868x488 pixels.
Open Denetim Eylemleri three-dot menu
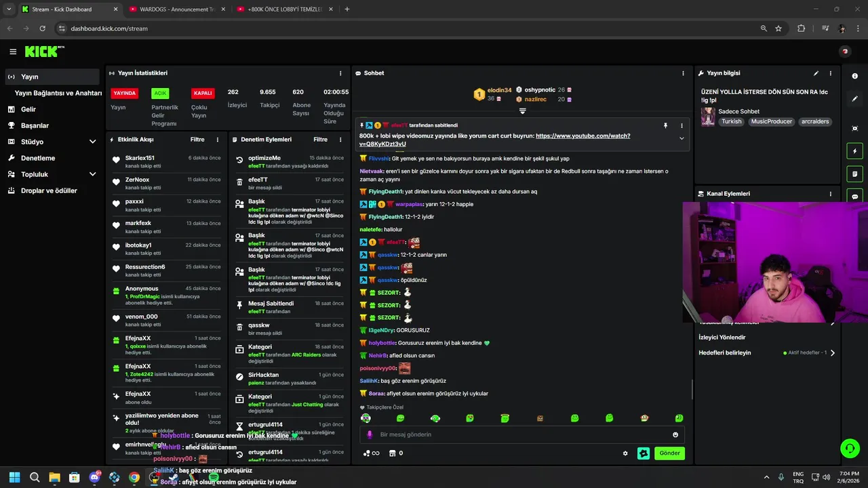pos(340,140)
